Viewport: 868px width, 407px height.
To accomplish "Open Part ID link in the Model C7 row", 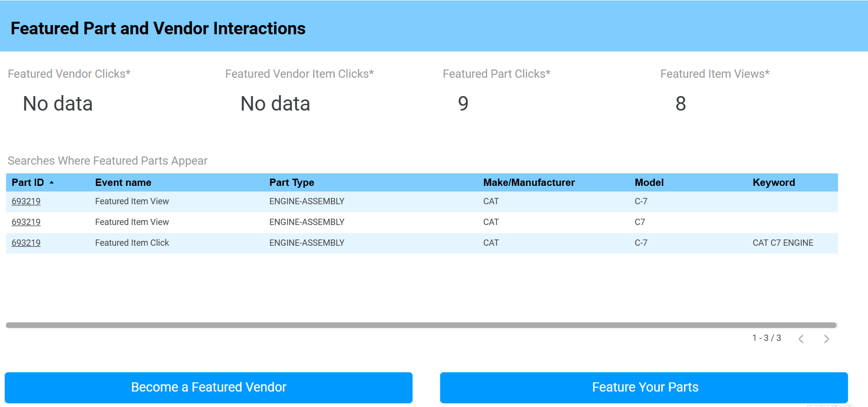I will point(26,222).
